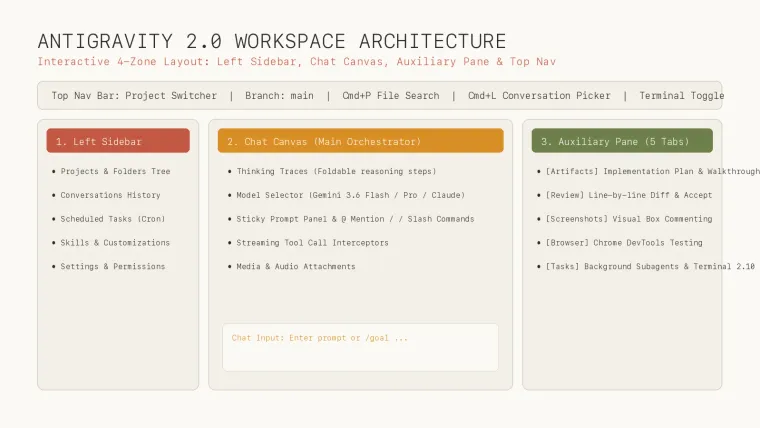Click the Interactive 4-Zone Layout subtitle

[x=297, y=62]
